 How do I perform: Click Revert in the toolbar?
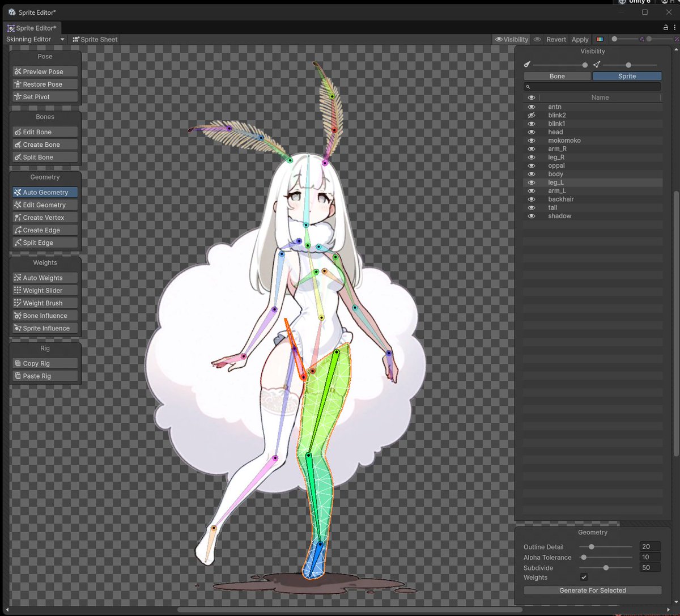[556, 40]
